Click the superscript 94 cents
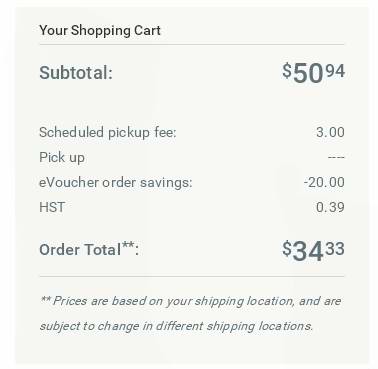 pos(335,71)
